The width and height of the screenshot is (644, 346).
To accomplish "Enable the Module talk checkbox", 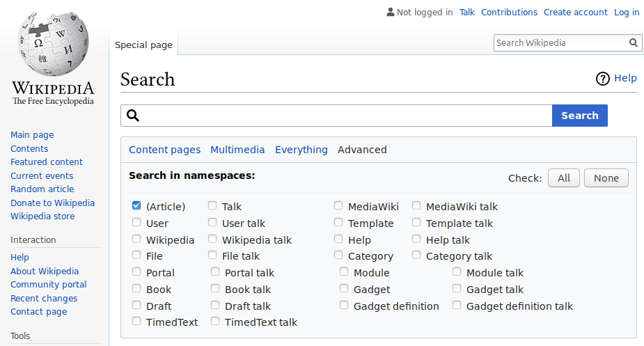I will point(457,272).
